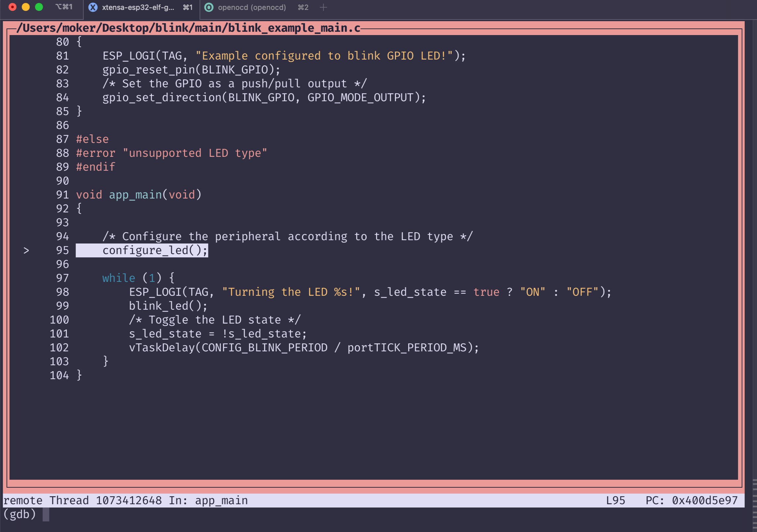
Task: Click file path title blink_example_main.c
Action: (x=189, y=28)
